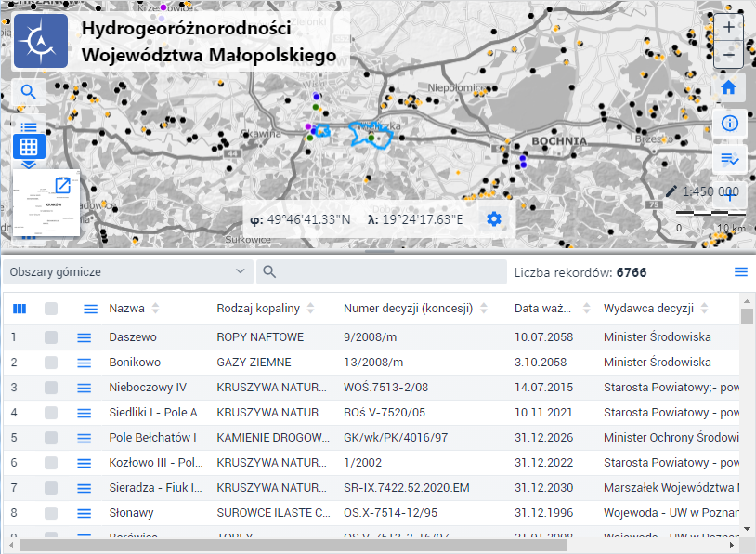Open the information tool icon

point(729,123)
